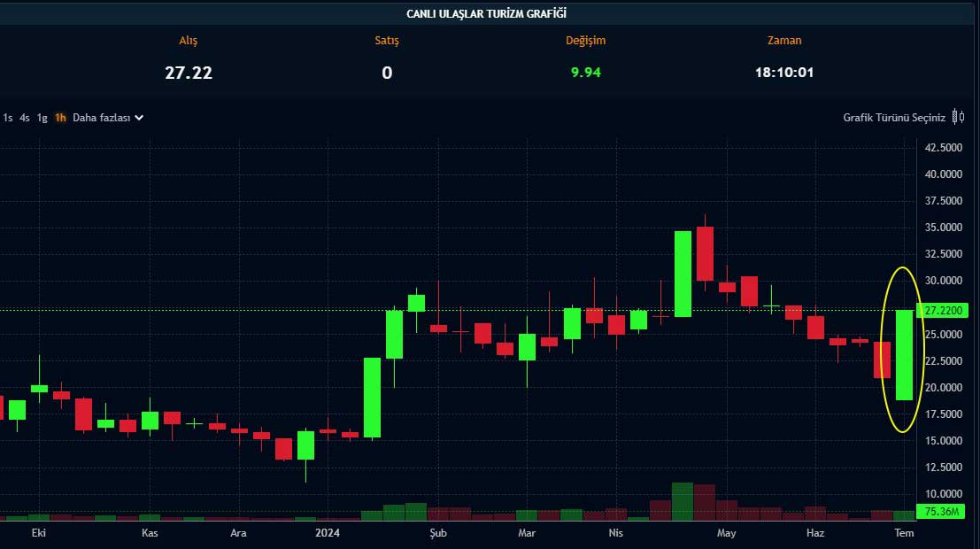Click the CANLI ULAŞLAR TURİZM GRAFİĞİ title
Image resolution: width=980 pixels, height=549 pixels.
point(486,14)
